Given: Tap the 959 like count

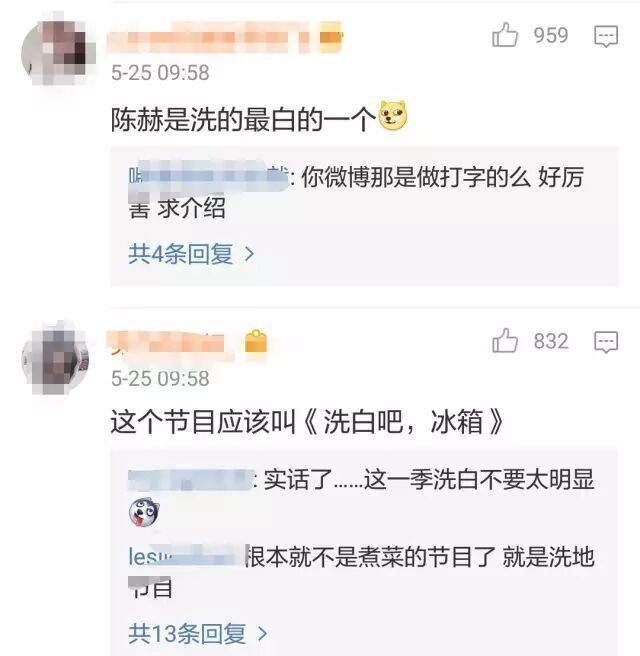Looking at the screenshot, I should pos(551,35).
